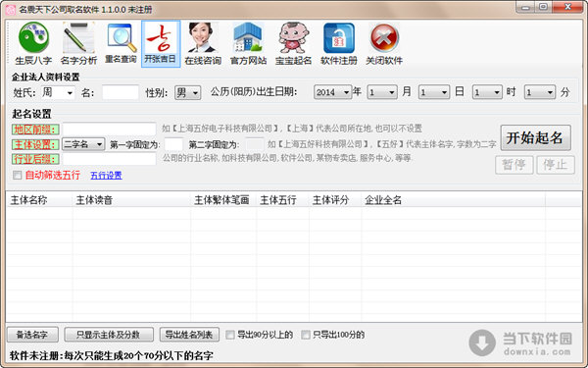Click the 主体五行 column header
Image resolution: width=588 pixels, height=368 pixels.
(x=283, y=200)
